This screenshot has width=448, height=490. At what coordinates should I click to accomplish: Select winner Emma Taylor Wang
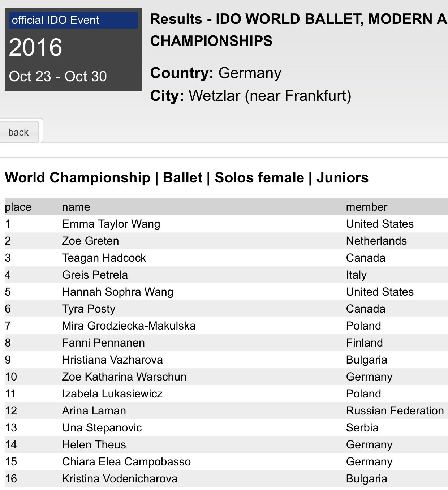pyautogui.click(x=111, y=224)
